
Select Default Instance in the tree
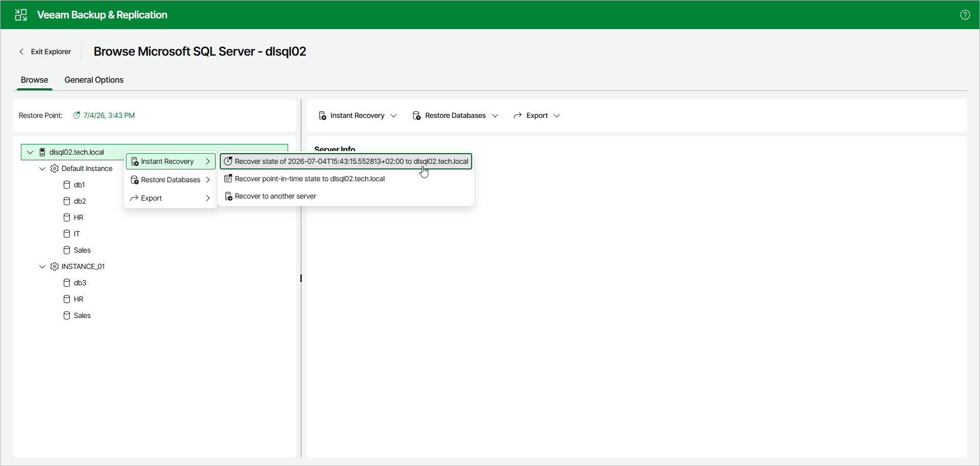click(x=87, y=168)
